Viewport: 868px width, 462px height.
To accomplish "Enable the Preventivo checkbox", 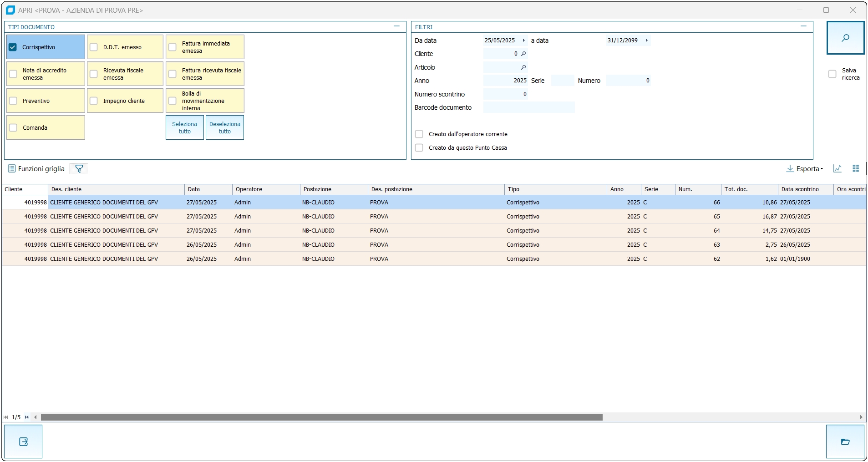I will (14, 101).
